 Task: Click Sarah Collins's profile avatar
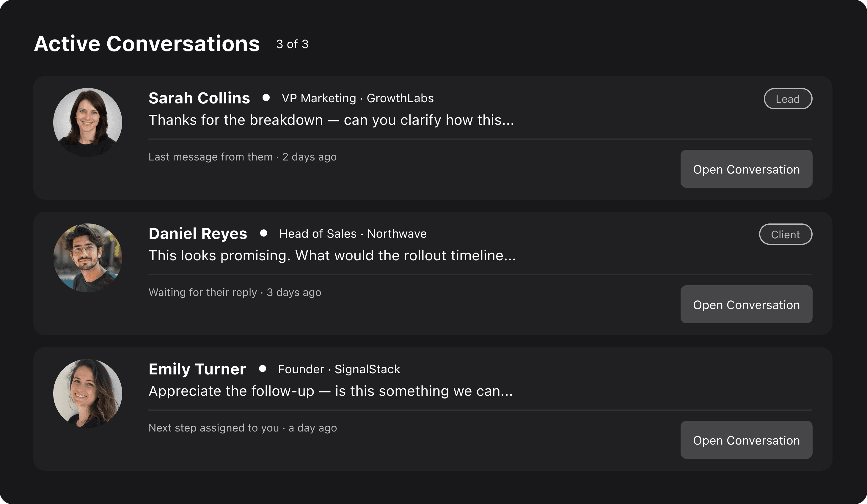tap(88, 122)
